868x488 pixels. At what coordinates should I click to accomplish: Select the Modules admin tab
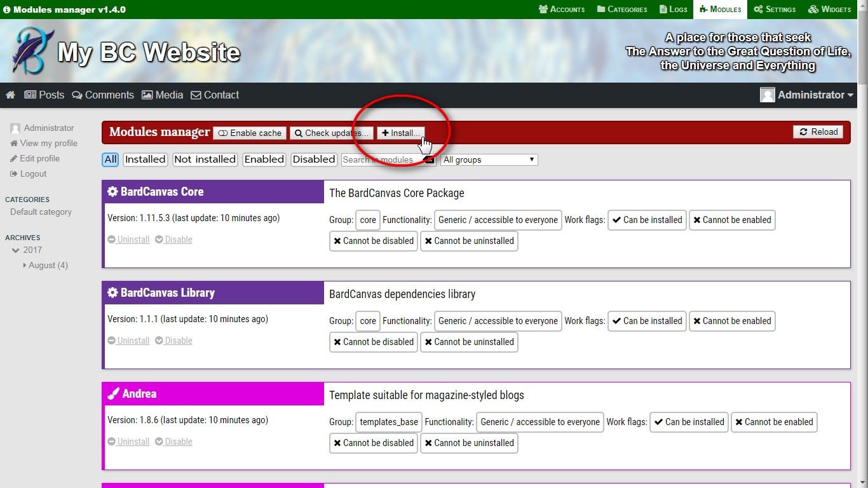click(x=721, y=10)
